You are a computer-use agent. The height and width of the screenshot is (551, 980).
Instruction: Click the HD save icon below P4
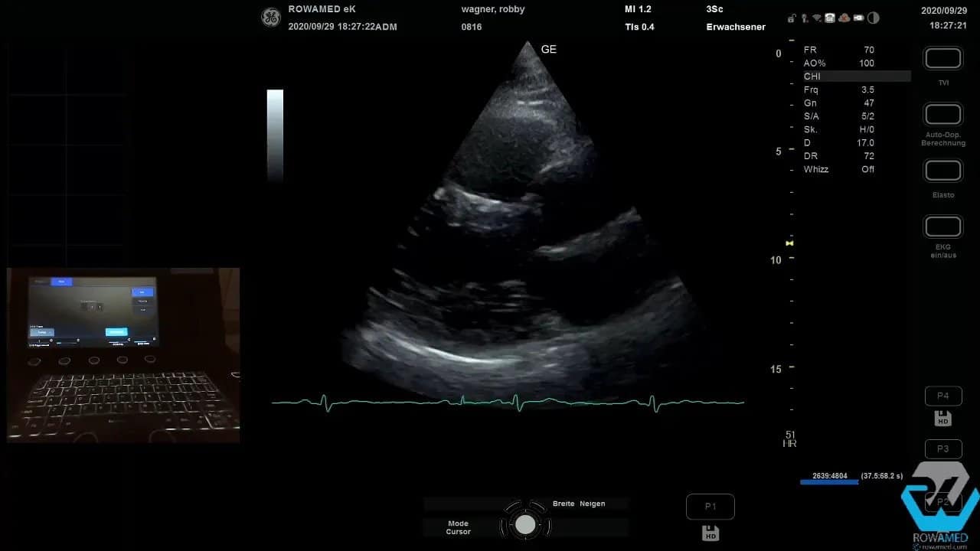[943, 419]
